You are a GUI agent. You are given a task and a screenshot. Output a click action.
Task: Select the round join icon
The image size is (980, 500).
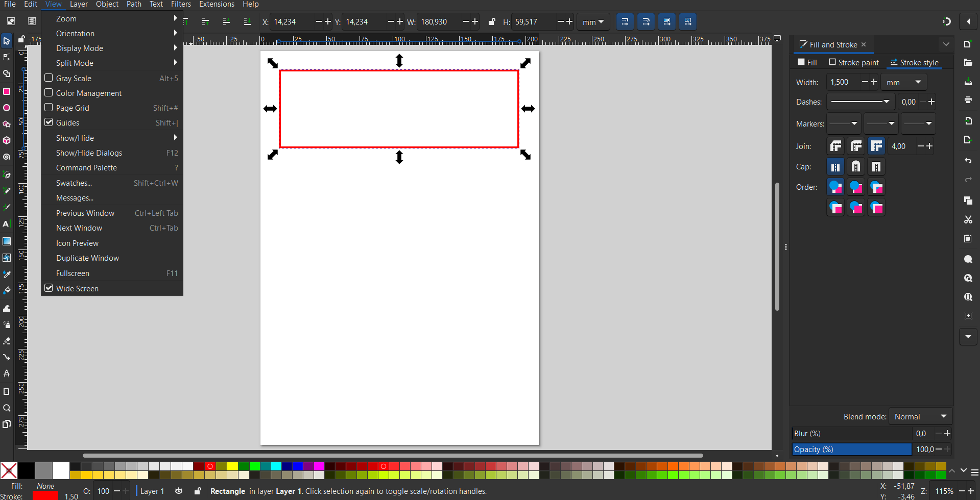856,146
